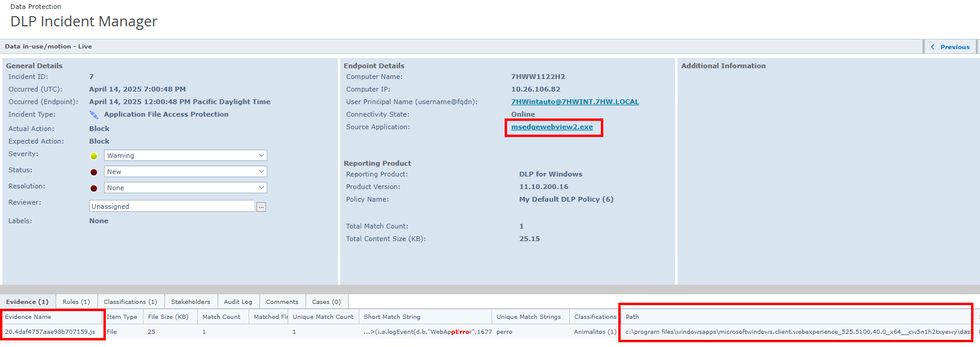
Task: Click the red Resolution indicator dot
Action: click(x=94, y=188)
